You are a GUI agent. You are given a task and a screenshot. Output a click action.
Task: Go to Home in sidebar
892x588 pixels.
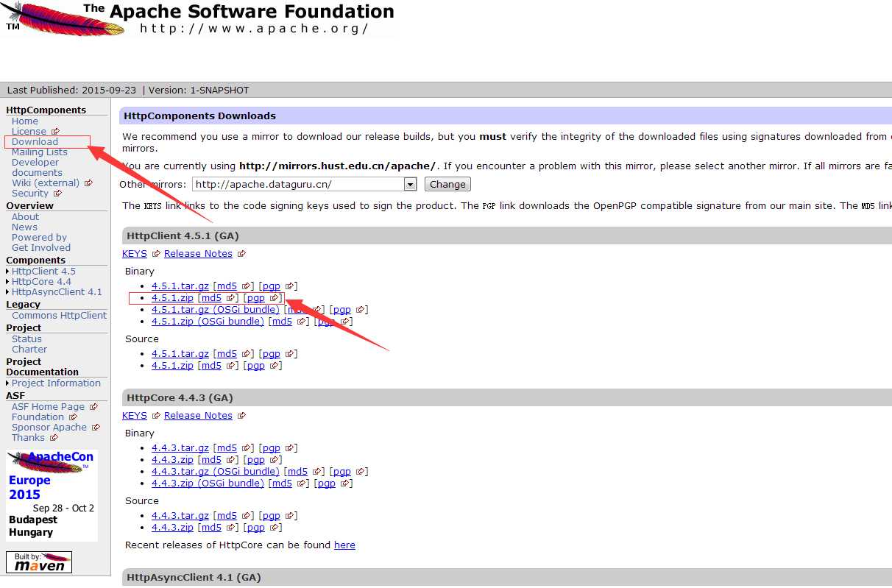pyautogui.click(x=25, y=121)
